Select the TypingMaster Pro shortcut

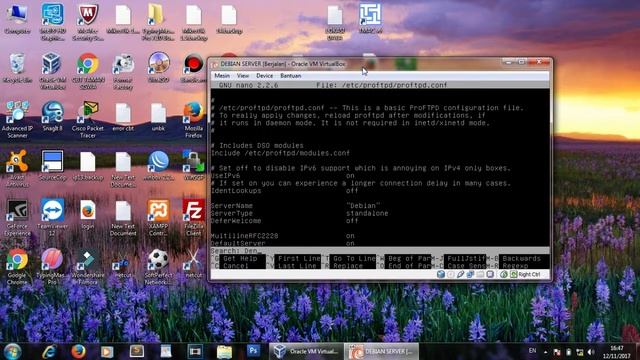tap(52, 266)
